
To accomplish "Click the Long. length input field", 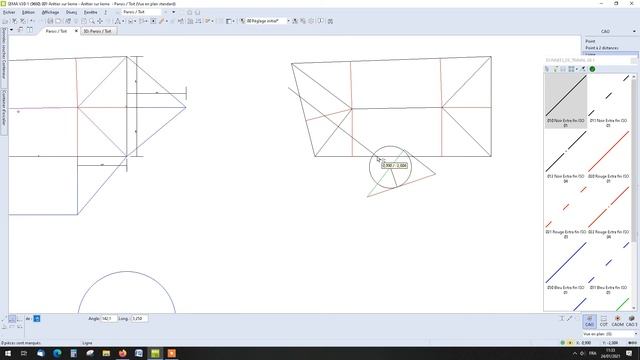I will [x=139, y=318].
